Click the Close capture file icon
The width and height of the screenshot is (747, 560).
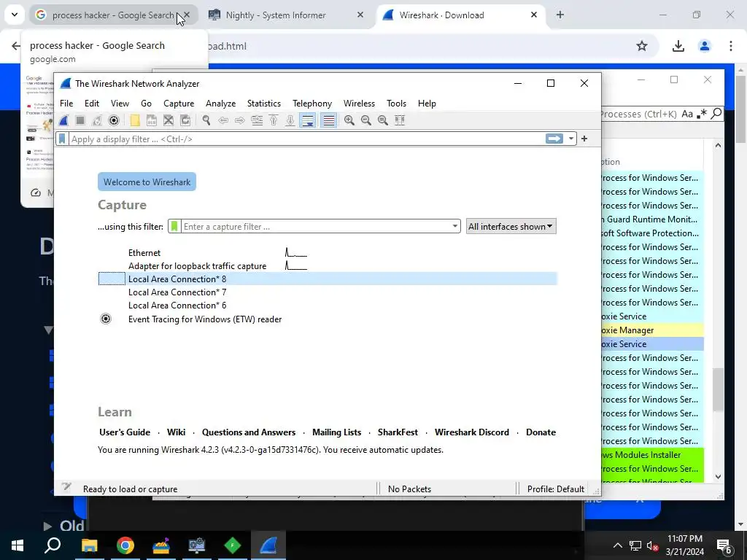click(x=169, y=120)
